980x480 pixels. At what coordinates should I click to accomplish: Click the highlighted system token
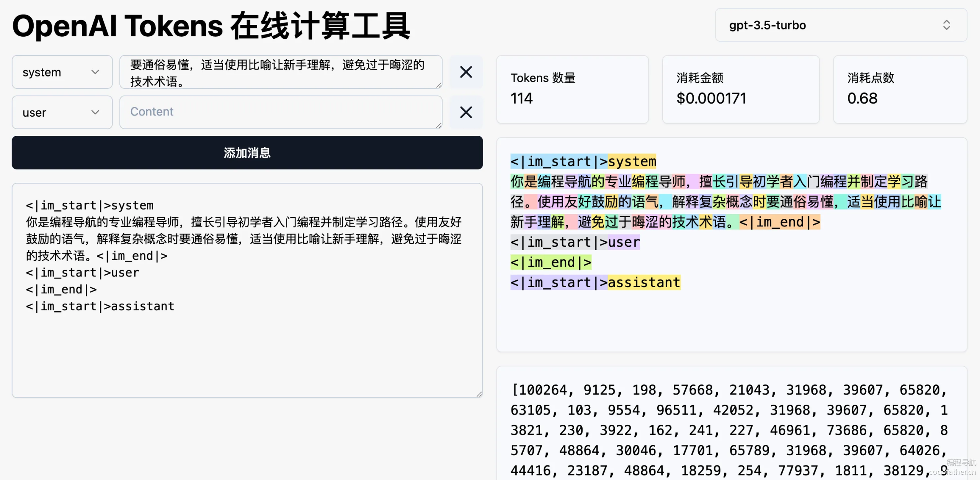point(632,161)
